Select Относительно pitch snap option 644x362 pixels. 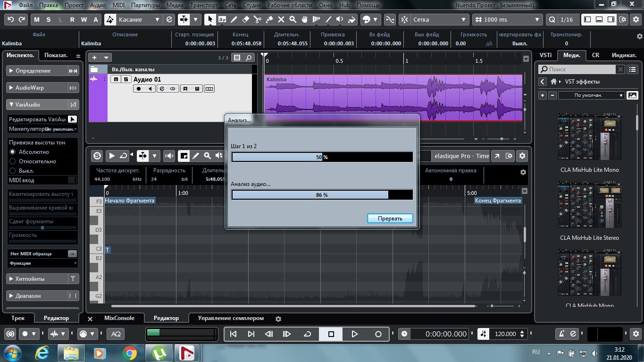13,161
